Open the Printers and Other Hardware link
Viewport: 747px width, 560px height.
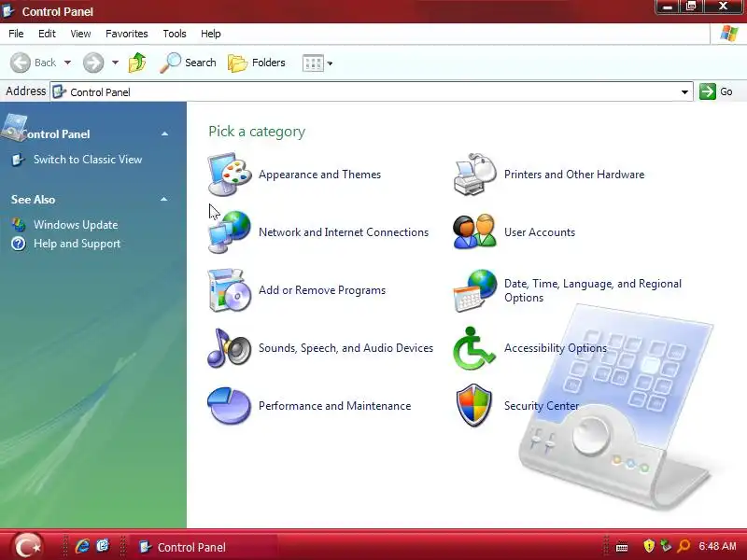(574, 175)
